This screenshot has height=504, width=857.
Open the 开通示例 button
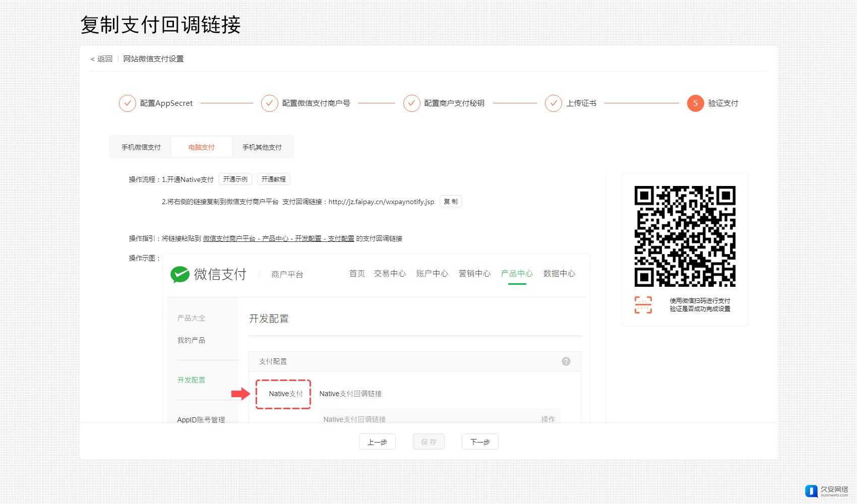tap(235, 179)
